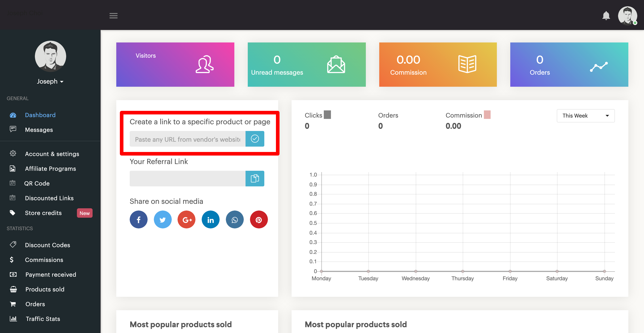The height and width of the screenshot is (333, 644).
Task: Open Discounted Links page
Action: pos(49,198)
